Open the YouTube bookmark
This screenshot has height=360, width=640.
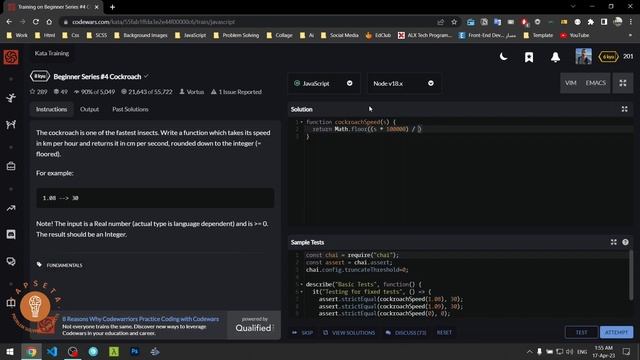(575, 36)
